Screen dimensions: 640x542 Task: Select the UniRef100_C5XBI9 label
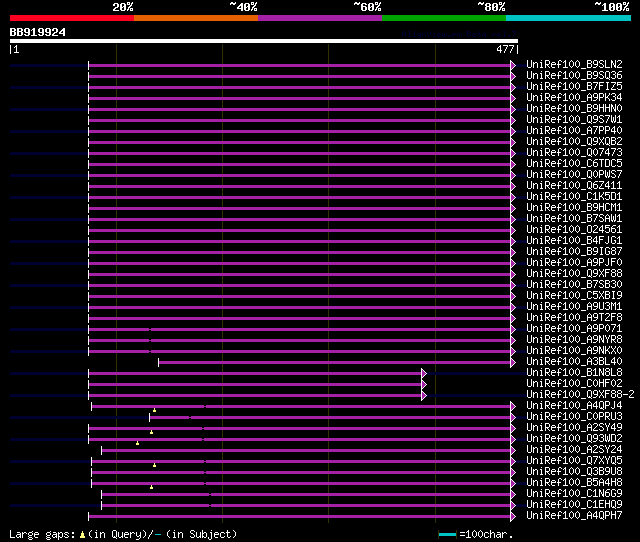(574, 296)
